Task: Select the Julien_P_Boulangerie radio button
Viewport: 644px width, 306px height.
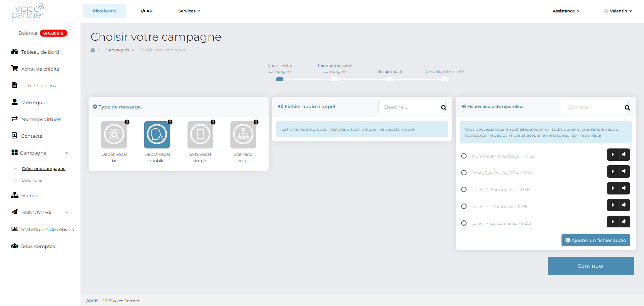Action: 464,189
